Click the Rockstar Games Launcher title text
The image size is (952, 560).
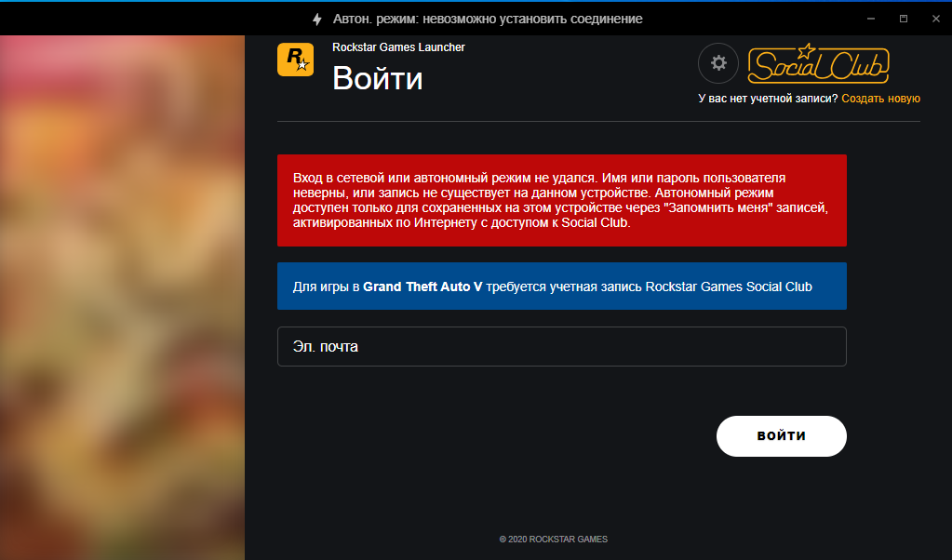[x=398, y=47]
